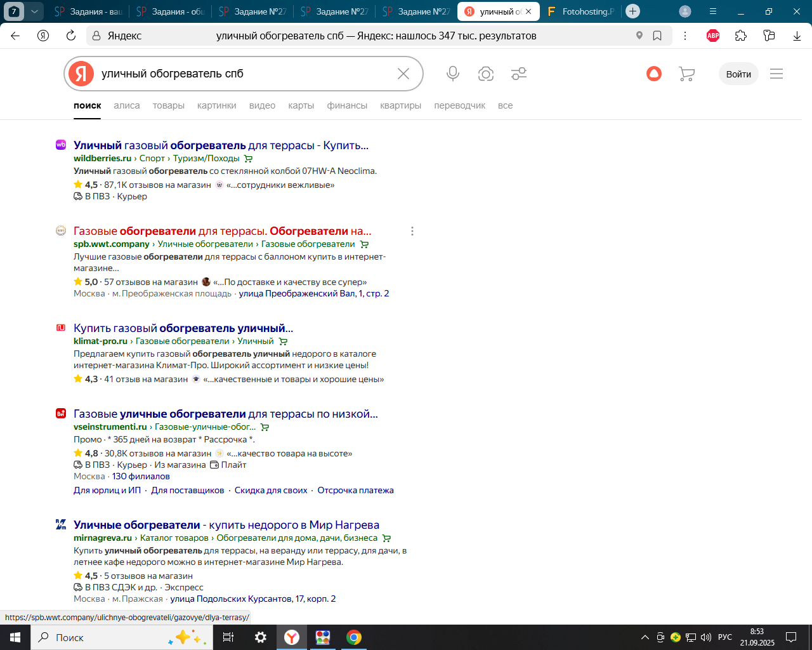Open the Yandex hamburger menu
Image resolution: width=812 pixels, height=650 pixels.
pyautogui.click(x=776, y=74)
